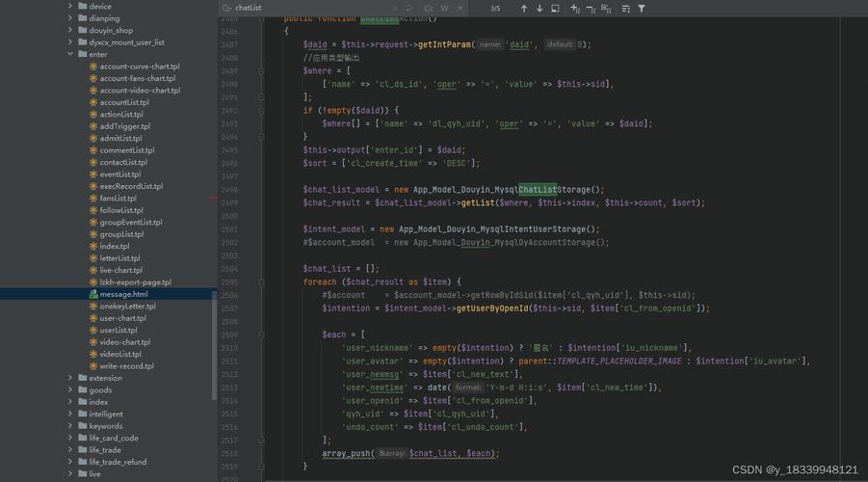Go to next occurrence arrow

(539, 9)
